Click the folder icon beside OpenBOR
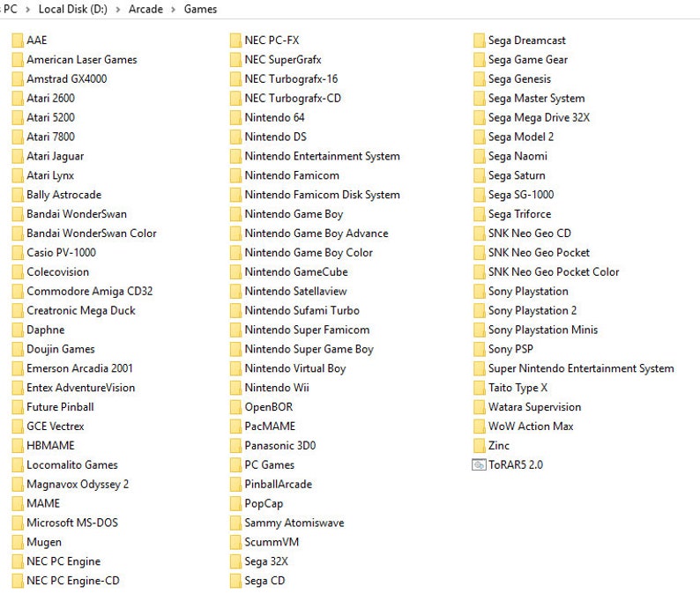The height and width of the screenshot is (601, 700). (235, 407)
